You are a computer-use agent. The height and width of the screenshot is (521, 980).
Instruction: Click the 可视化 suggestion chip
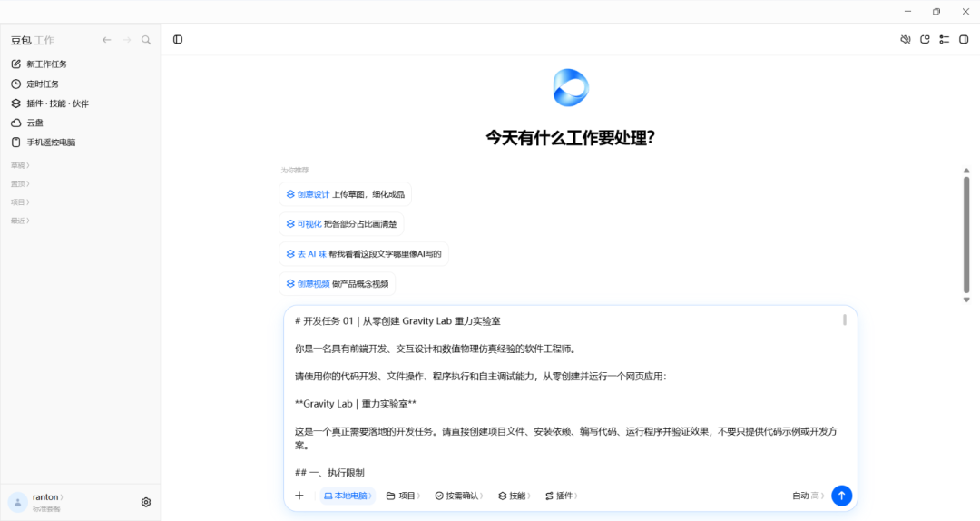(341, 224)
